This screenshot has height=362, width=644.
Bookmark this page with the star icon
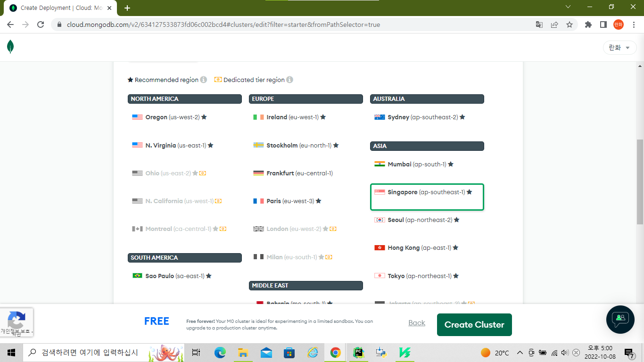point(570,25)
